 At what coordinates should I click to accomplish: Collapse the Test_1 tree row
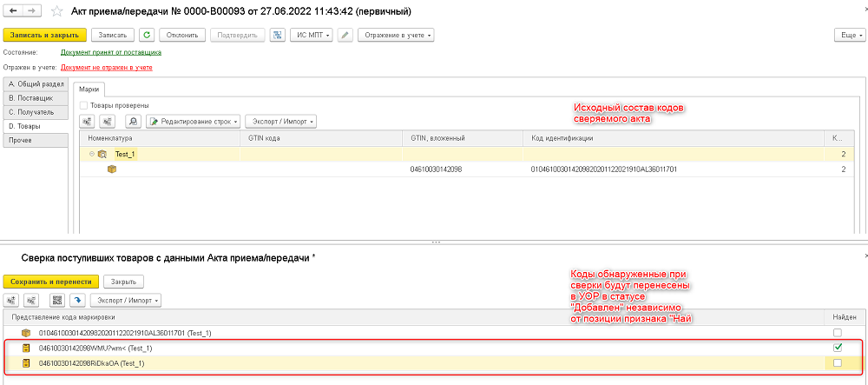[92, 155]
